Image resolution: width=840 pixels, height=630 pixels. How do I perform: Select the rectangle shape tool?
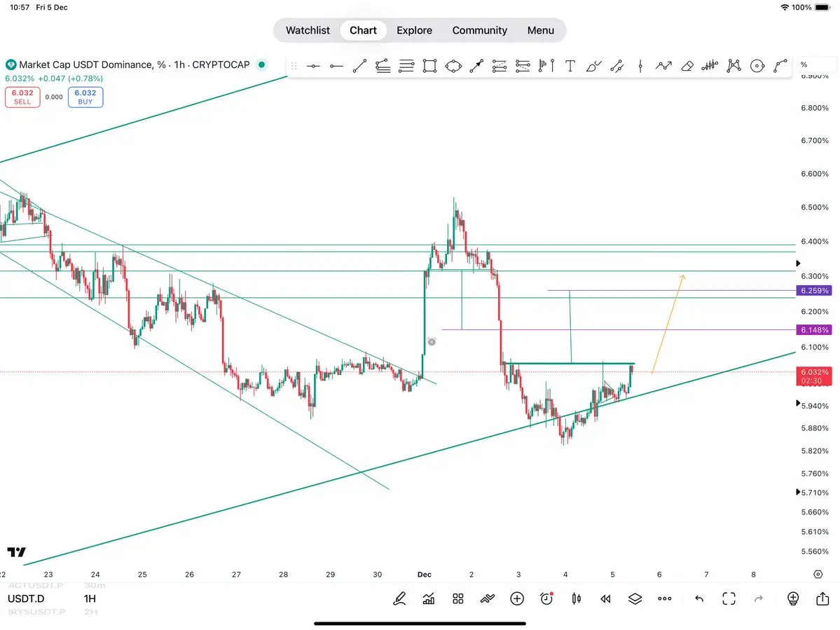[x=429, y=66]
